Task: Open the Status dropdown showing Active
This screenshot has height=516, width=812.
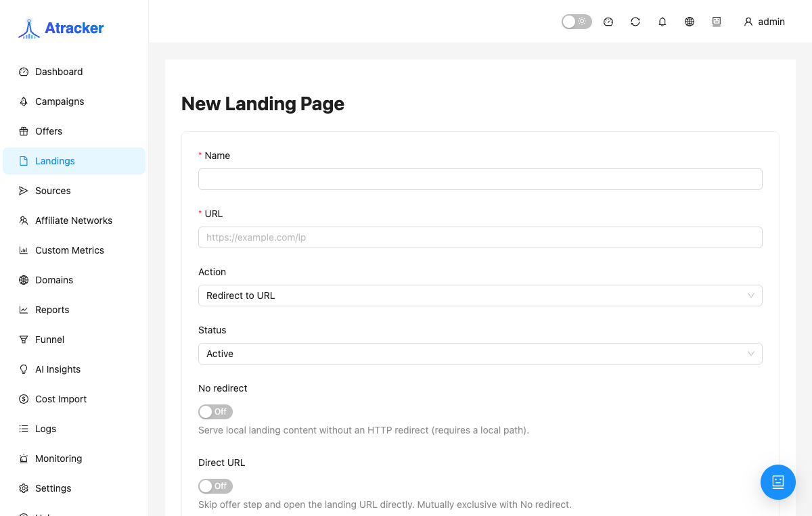Action: click(x=480, y=354)
